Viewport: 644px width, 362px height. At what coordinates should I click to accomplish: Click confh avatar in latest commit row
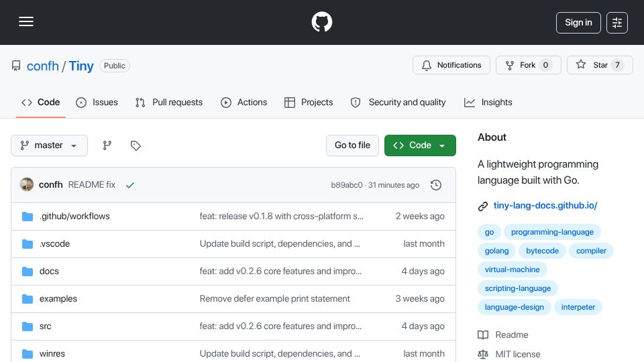[x=27, y=185]
